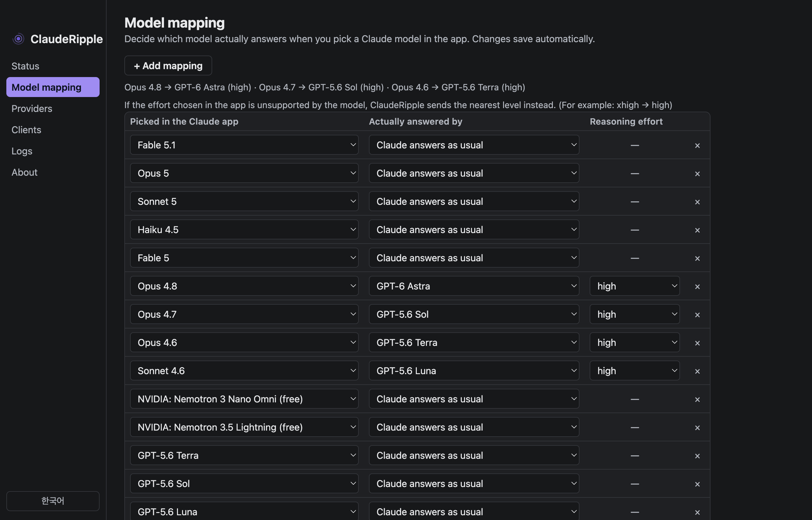
Task: Remove the Fable 5 mapping row
Action: (697, 258)
